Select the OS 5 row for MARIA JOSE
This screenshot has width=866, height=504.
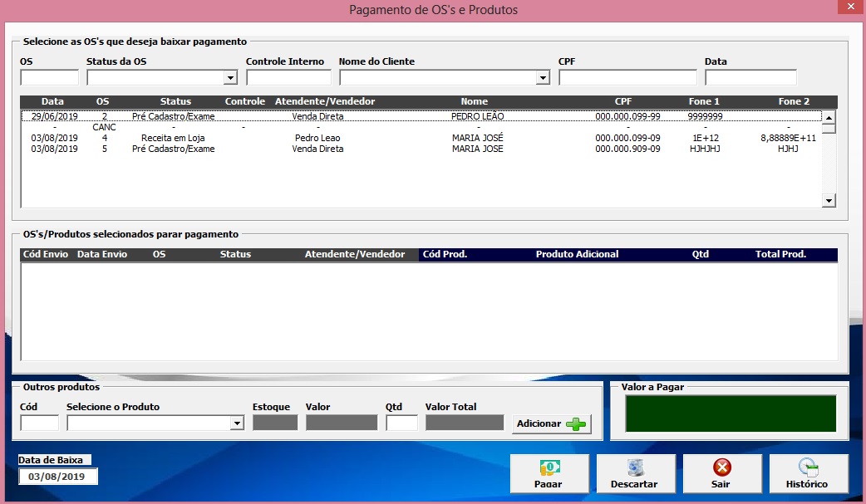click(x=421, y=149)
